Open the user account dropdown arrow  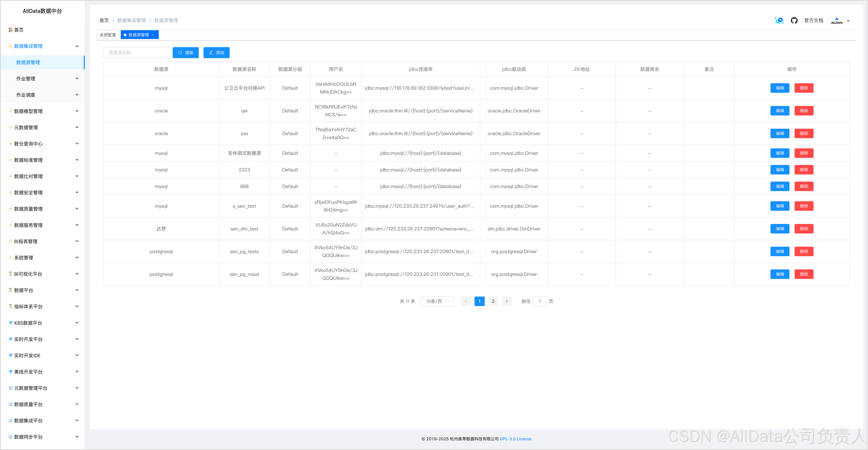click(x=848, y=21)
